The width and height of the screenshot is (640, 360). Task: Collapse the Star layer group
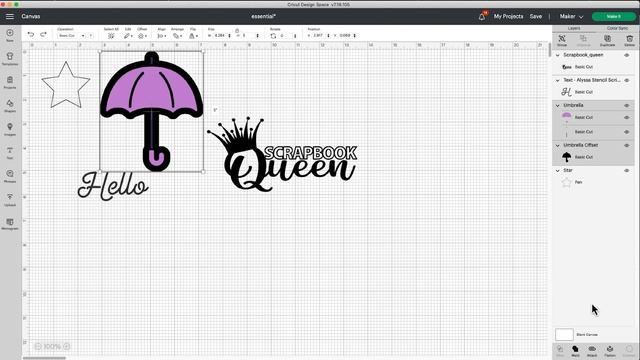point(558,171)
